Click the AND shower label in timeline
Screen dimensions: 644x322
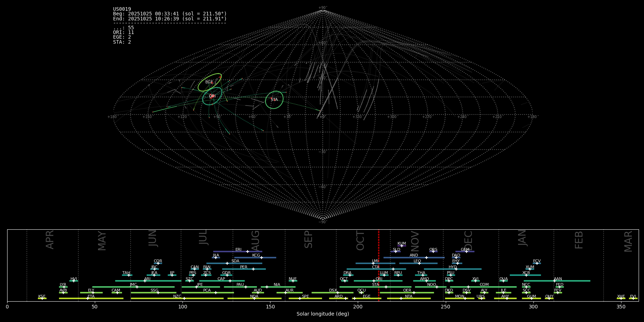[x=414, y=255]
